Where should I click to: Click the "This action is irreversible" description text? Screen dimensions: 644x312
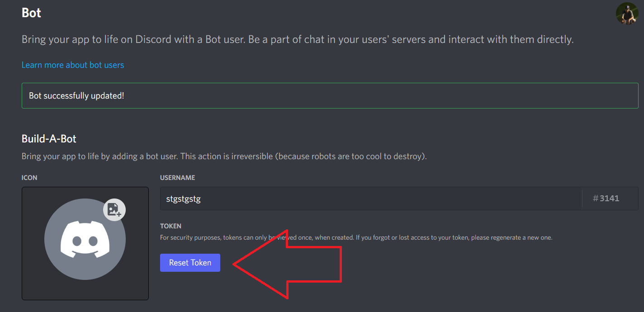224,156
